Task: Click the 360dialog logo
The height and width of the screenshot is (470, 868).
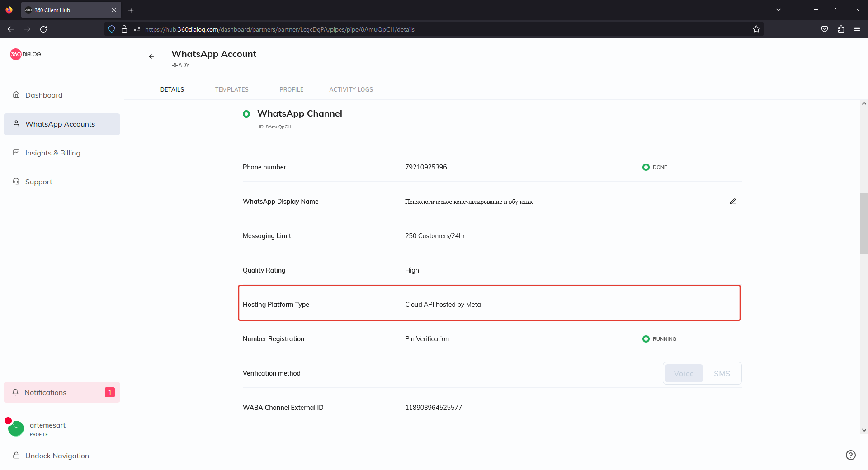Action: (25, 54)
